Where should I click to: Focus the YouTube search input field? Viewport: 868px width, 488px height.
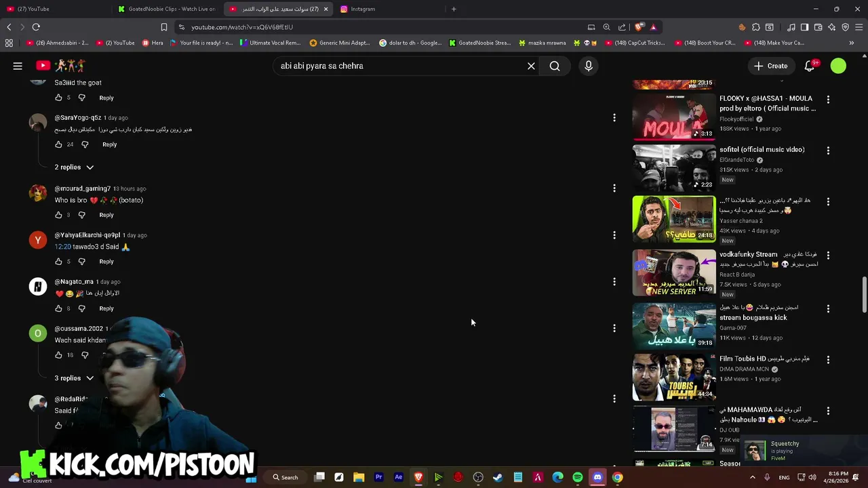tap(400, 66)
